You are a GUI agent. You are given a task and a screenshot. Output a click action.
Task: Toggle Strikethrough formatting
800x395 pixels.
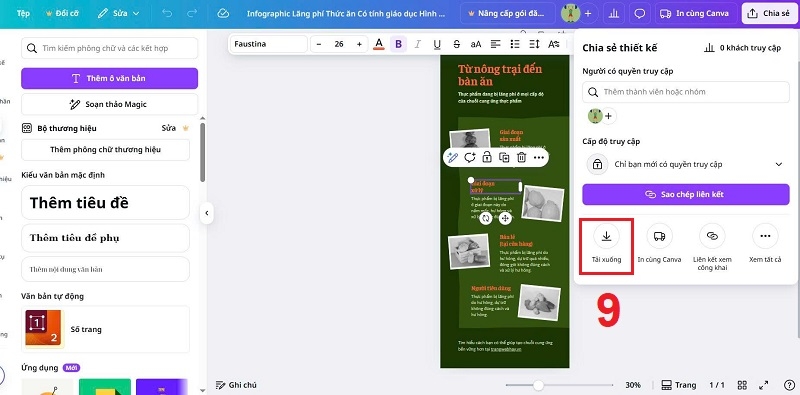click(457, 44)
